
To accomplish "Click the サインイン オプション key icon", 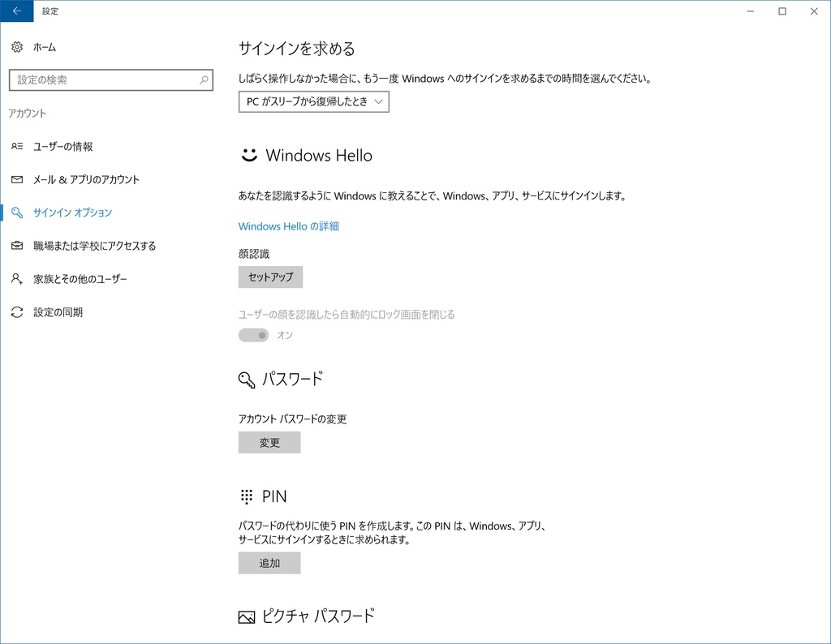I will [x=17, y=213].
